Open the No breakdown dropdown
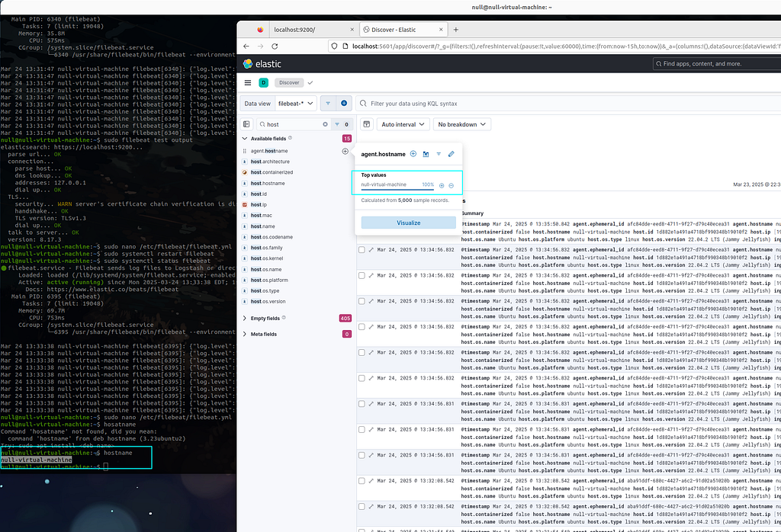This screenshot has height=532, width=781. (x=461, y=124)
